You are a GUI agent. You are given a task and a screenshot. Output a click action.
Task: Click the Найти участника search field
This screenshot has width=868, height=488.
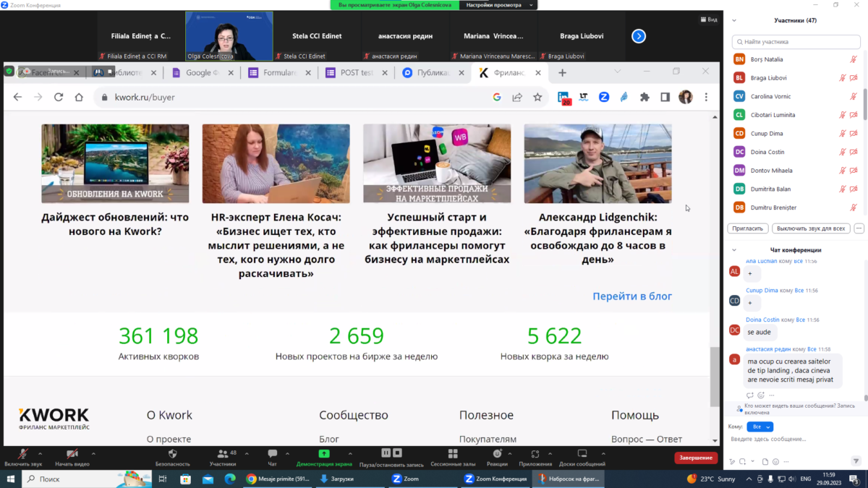point(796,42)
